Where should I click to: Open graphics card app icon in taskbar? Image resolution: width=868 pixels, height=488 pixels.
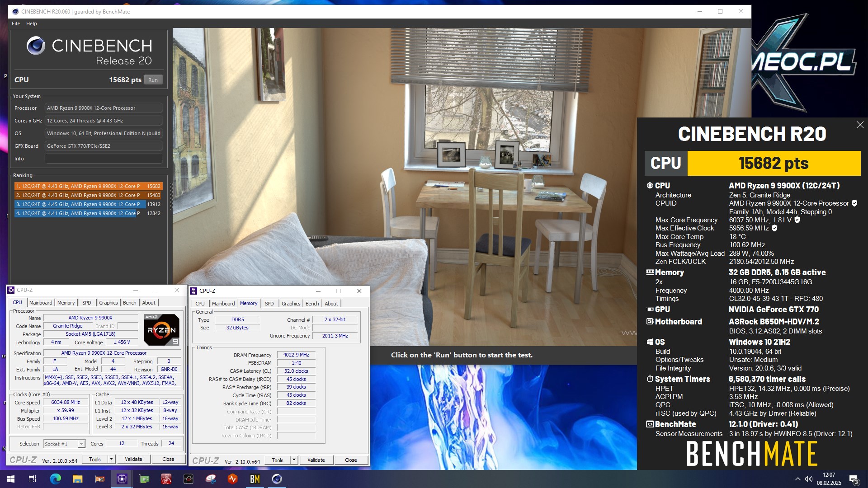100,479
